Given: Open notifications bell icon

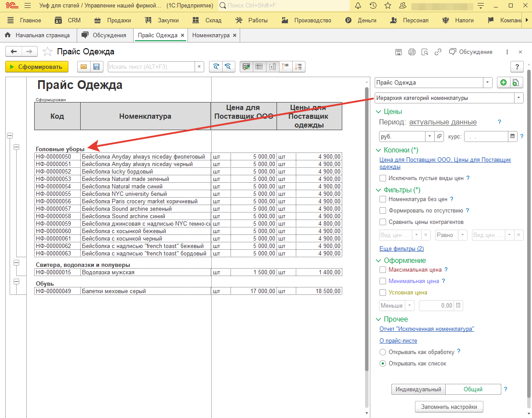Looking at the screenshot, I should [x=358, y=6].
